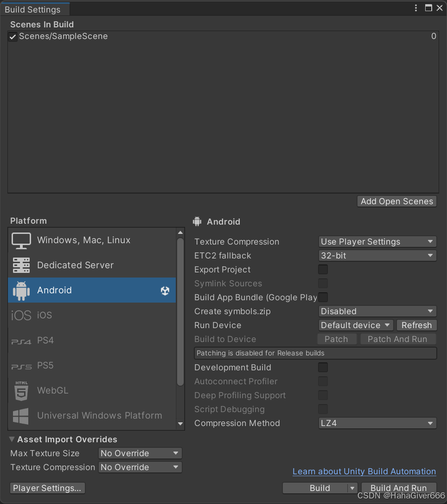Open Learn about Unity Build Automation link
This screenshot has width=447, height=504.
tap(364, 471)
